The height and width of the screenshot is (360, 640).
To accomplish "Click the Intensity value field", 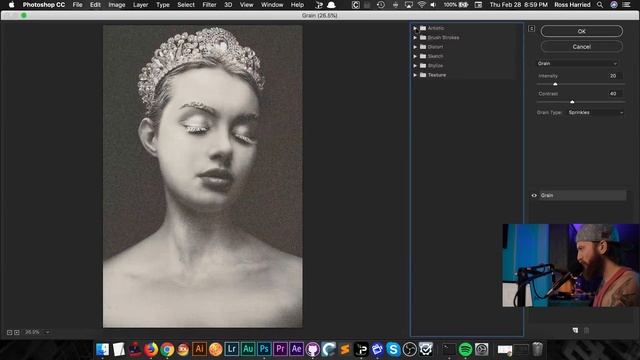I will (x=613, y=76).
